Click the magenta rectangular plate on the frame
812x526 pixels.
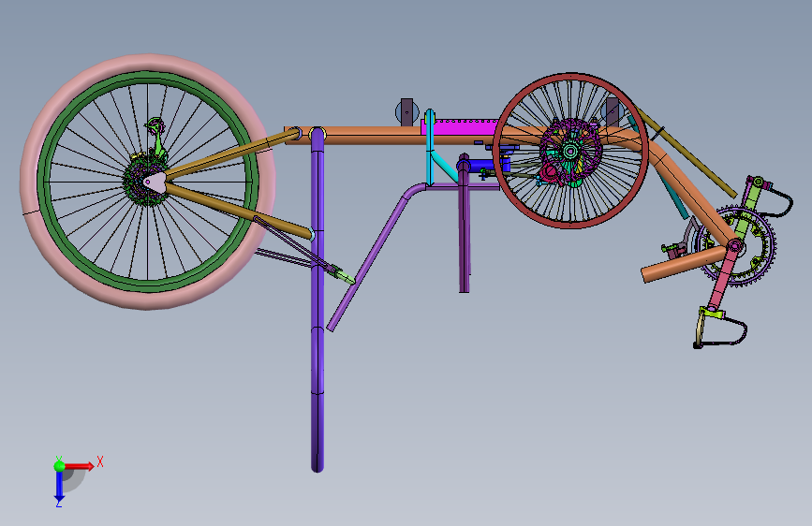[x=463, y=127]
